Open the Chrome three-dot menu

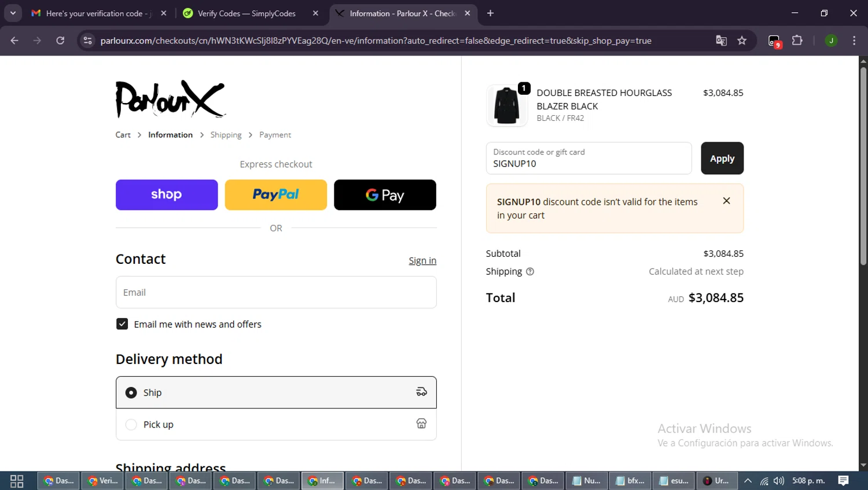click(x=854, y=40)
